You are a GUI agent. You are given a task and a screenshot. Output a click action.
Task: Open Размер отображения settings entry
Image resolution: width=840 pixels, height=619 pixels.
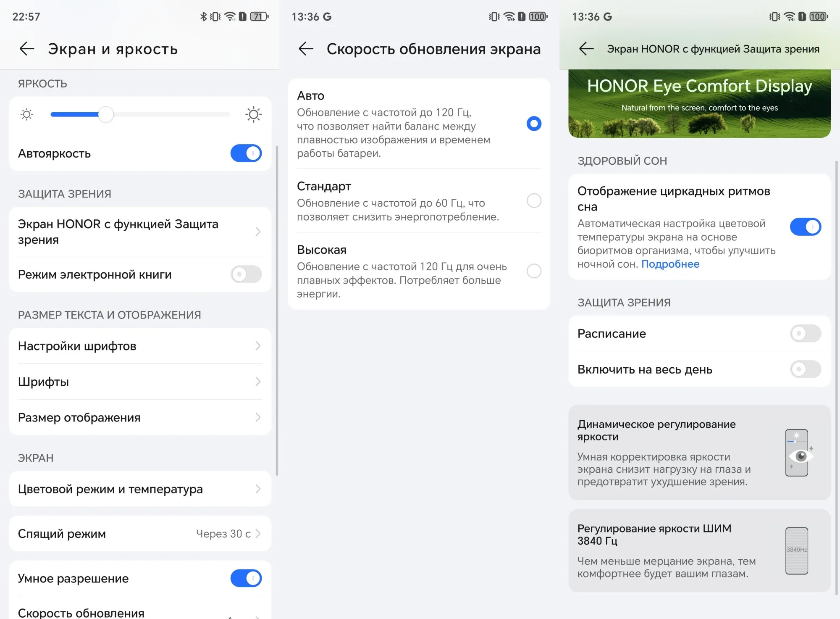(140, 417)
